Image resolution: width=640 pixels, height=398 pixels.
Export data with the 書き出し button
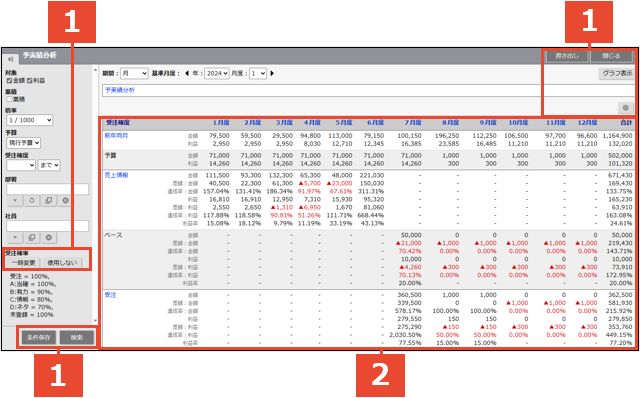click(x=567, y=56)
